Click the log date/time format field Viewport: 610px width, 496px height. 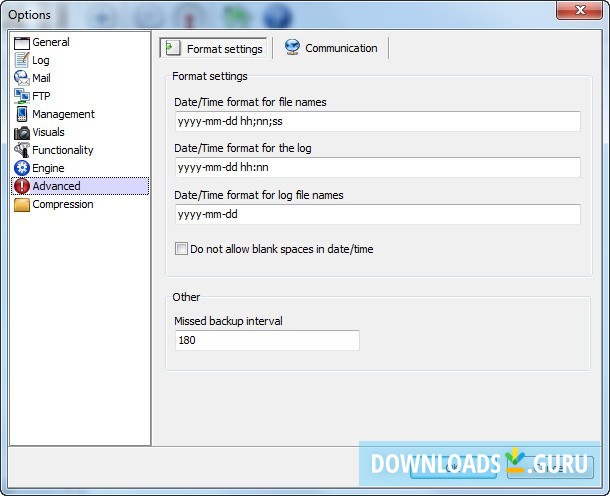point(378,167)
